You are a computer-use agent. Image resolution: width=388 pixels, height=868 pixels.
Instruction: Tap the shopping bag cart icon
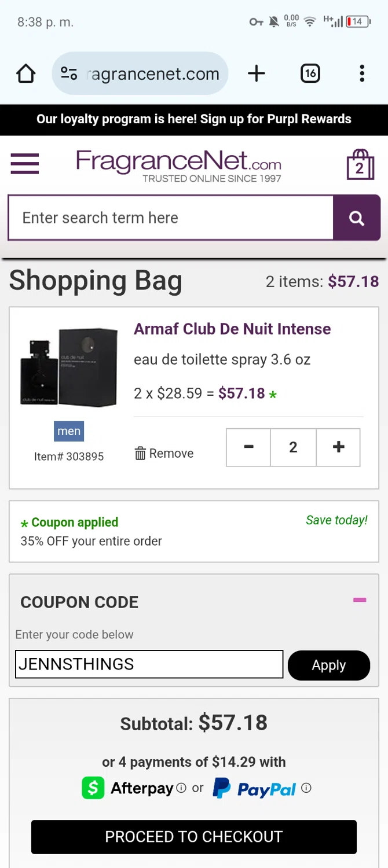point(360,165)
